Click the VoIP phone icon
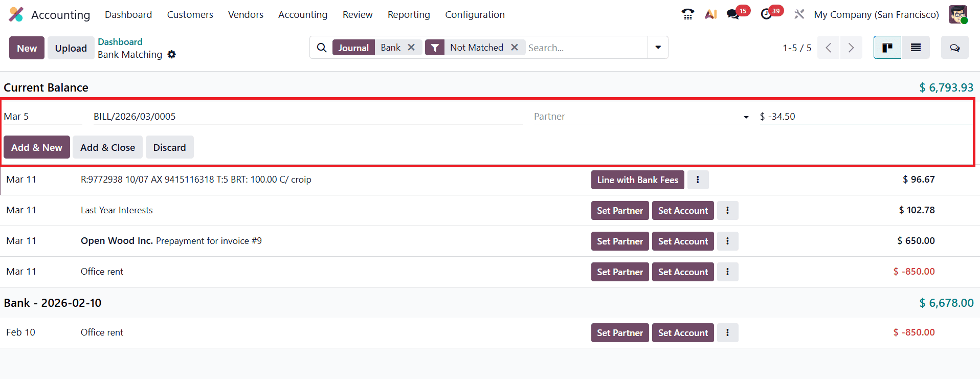980x379 pixels. 687,14
